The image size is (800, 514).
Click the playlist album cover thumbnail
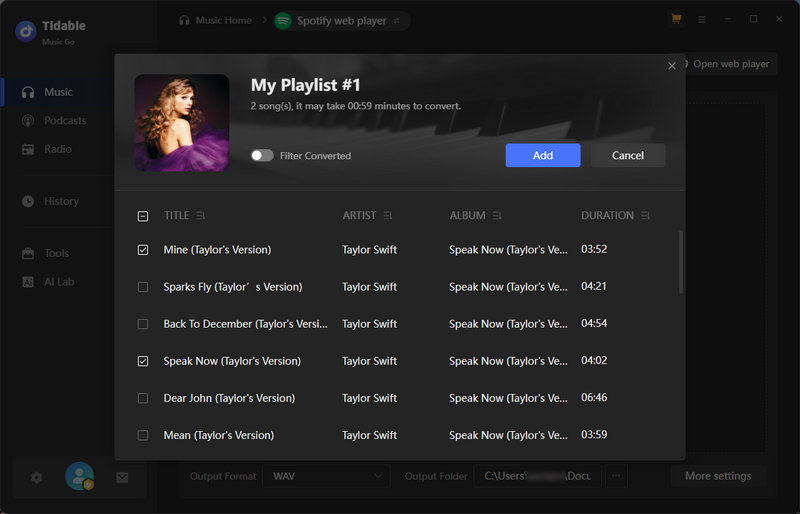182,123
